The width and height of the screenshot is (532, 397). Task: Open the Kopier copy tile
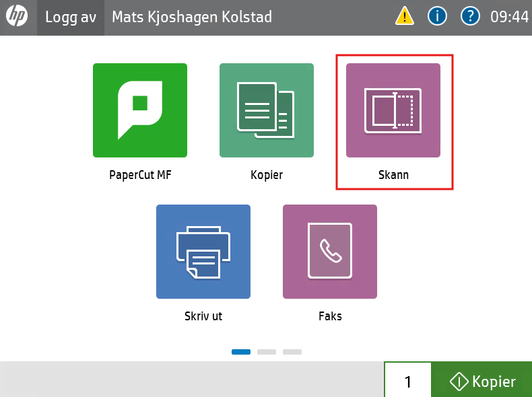(267, 110)
